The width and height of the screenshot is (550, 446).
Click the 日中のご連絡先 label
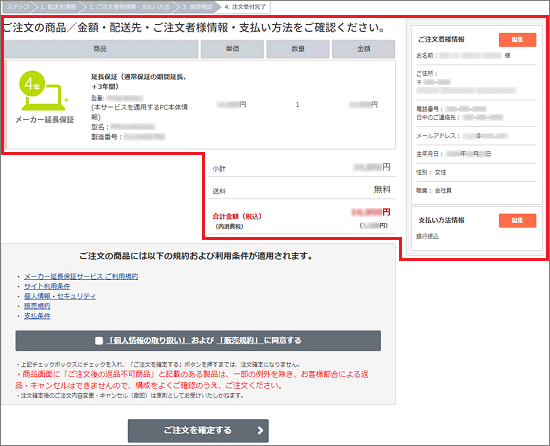[438, 117]
